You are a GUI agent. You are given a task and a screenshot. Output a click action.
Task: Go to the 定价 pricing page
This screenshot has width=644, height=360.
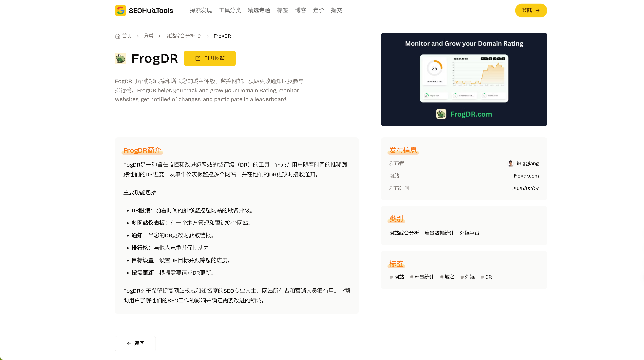click(318, 10)
